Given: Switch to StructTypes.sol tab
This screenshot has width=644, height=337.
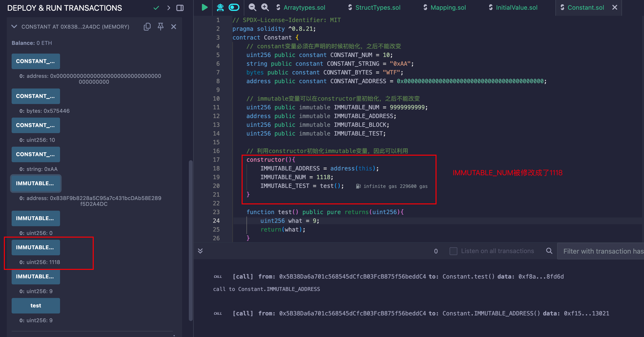Looking at the screenshot, I should click(x=378, y=8).
